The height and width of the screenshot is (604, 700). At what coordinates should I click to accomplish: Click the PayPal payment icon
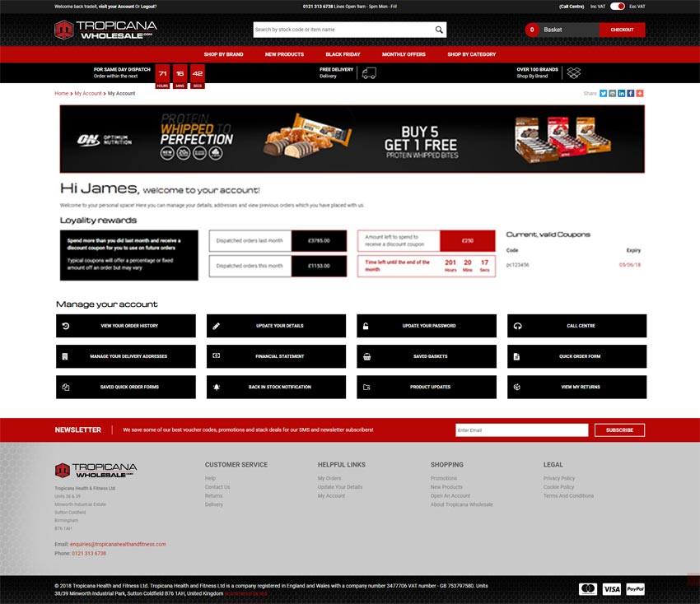pyautogui.click(x=635, y=589)
